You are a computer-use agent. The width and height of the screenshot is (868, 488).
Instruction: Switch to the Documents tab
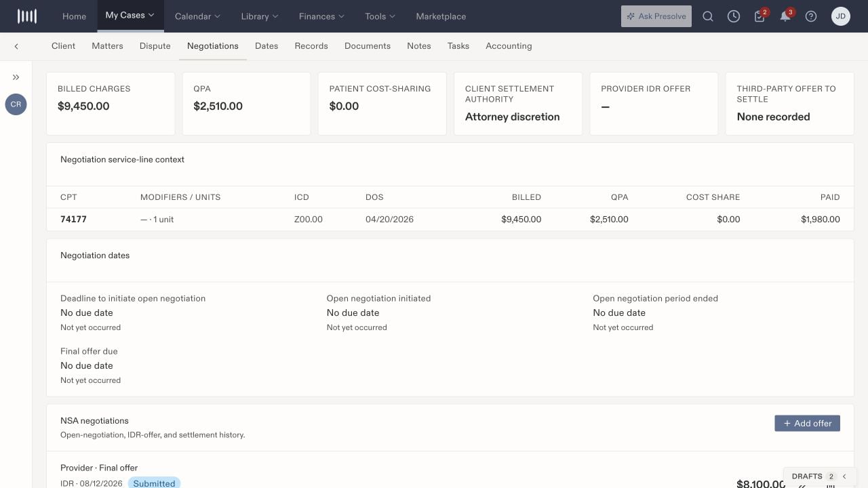pos(368,46)
